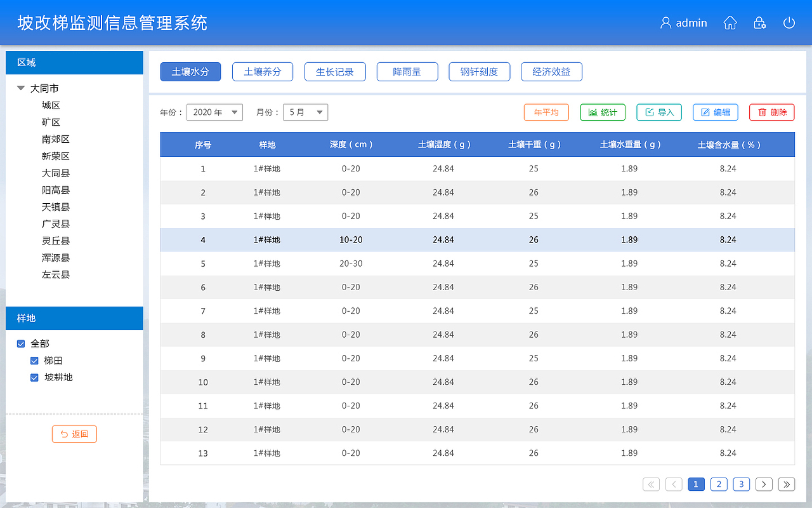
Task: Toggle the 全部 checkbox in 样地 panel
Action: [21, 343]
